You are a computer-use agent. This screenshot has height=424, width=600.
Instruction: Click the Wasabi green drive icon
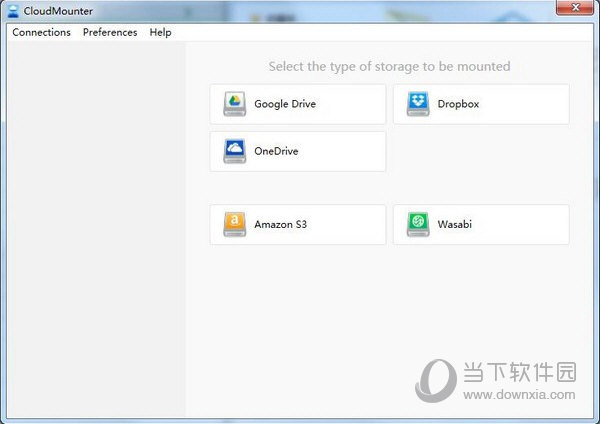pos(418,224)
